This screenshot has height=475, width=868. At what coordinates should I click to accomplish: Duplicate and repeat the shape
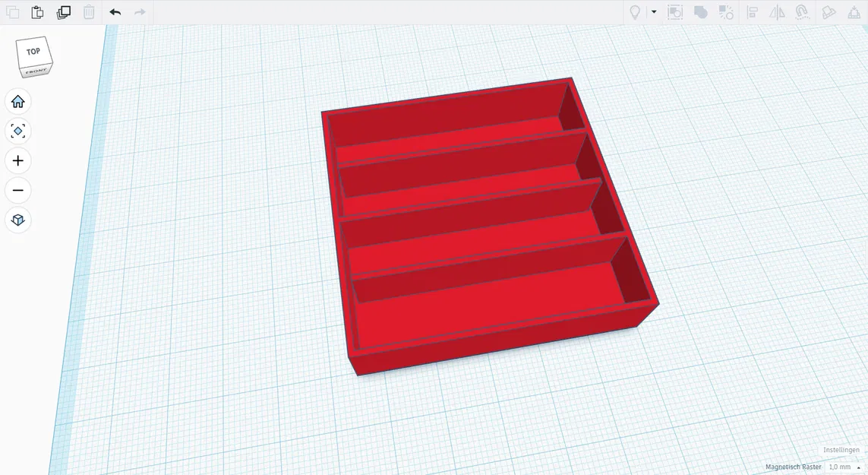pos(64,12)
